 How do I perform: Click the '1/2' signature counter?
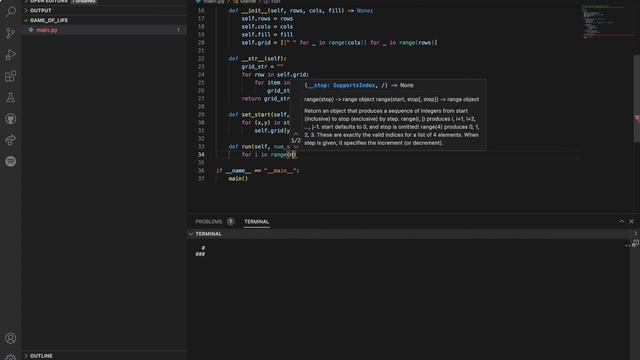(x=296, y=140)
